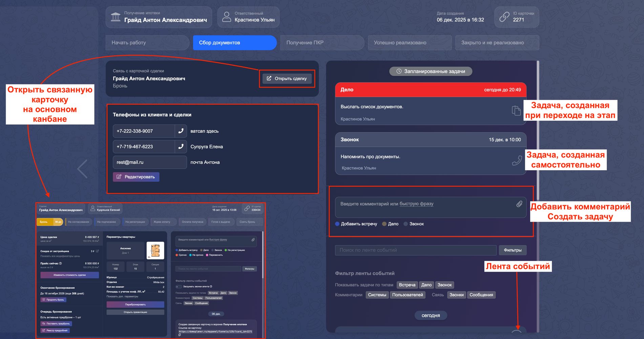
Task: Click deadline сегодня до 20:49
Action: pos(502,90)
